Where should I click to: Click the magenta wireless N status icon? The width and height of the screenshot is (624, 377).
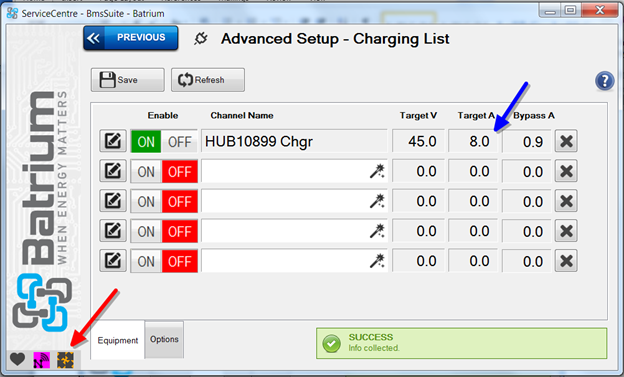pos(41,360)
